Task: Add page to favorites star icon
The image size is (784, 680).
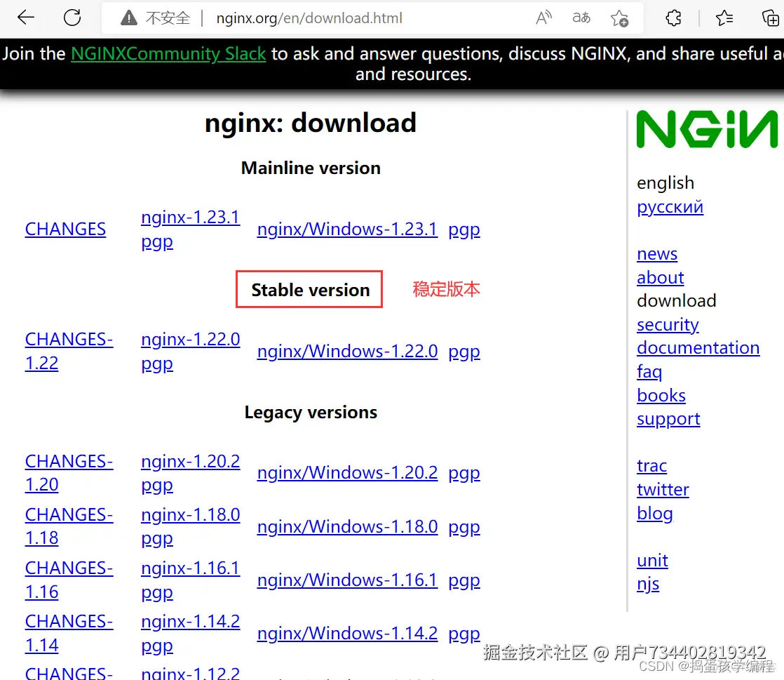Action: (619, 18)
